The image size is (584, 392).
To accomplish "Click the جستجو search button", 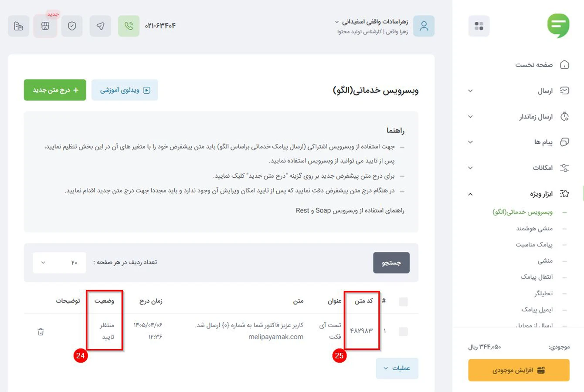I will [x=391, y=263].
